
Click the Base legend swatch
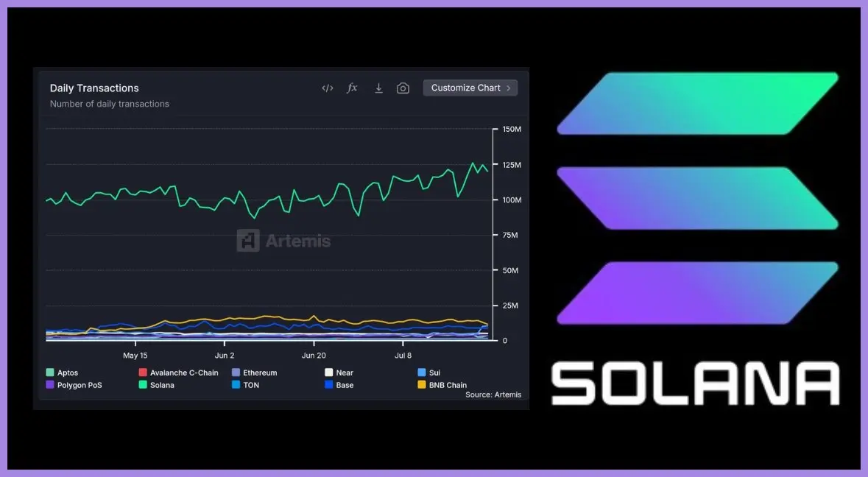(x=329, y=384)
